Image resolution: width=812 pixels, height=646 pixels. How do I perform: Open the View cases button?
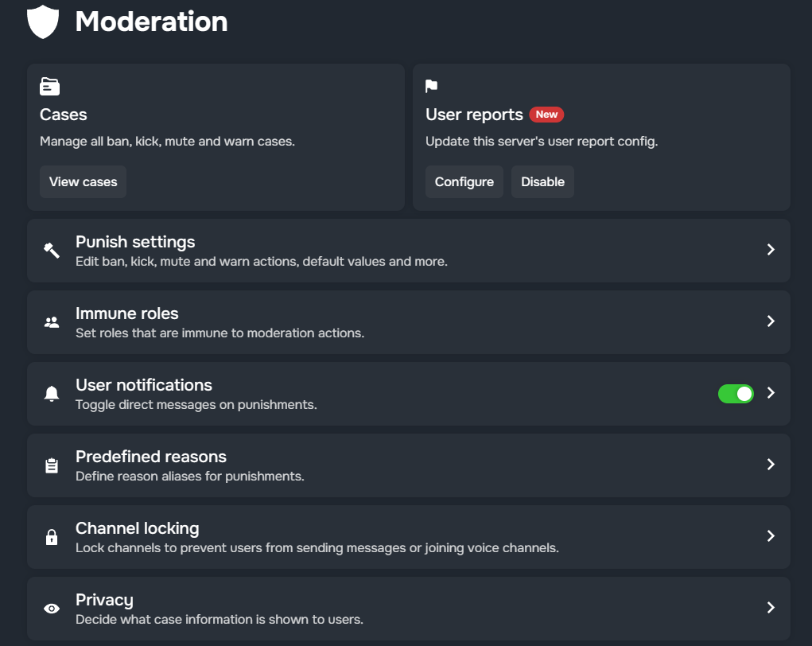83,182
